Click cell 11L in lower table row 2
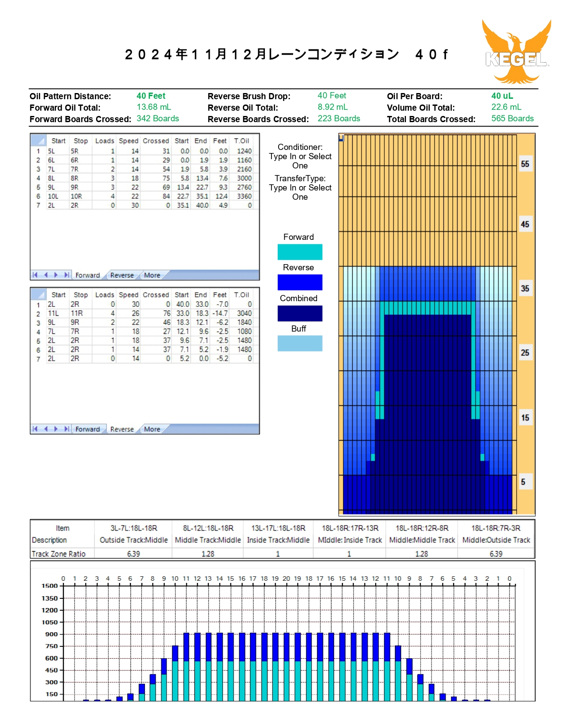The image size is (562, 728). (x=53, y=314)
